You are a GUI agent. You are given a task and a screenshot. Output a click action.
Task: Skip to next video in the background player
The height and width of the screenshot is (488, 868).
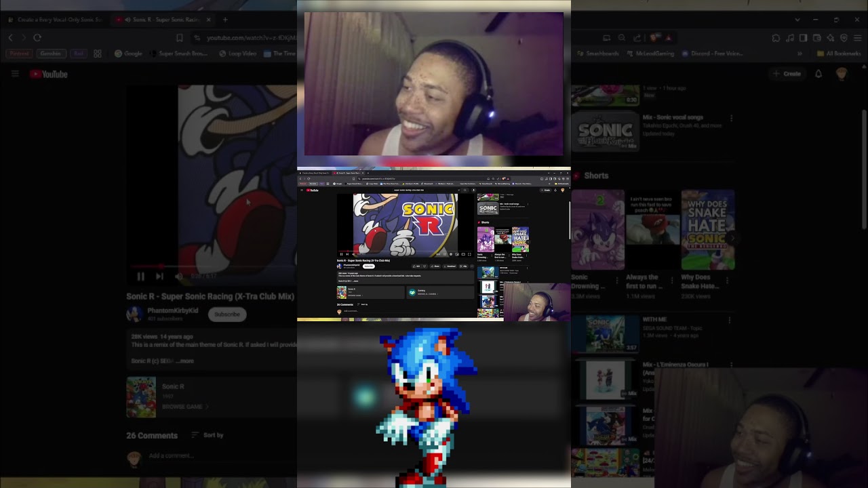click(159, 276)
